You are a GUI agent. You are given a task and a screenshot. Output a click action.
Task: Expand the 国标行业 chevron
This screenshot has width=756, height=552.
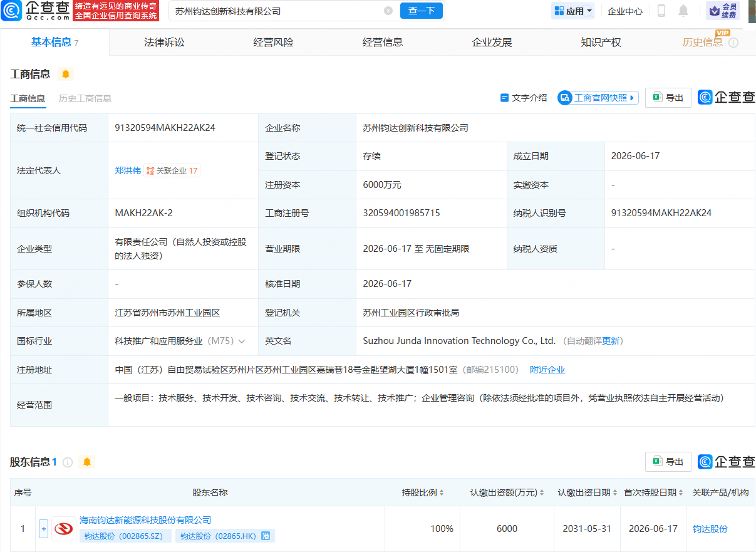(x=242, y=341)
